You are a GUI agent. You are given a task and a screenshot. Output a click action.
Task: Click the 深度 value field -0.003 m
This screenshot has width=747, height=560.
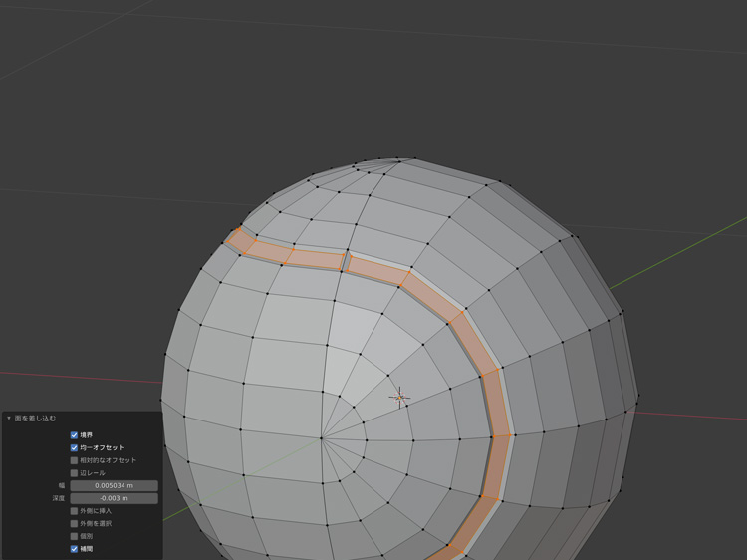pos(114,498)
